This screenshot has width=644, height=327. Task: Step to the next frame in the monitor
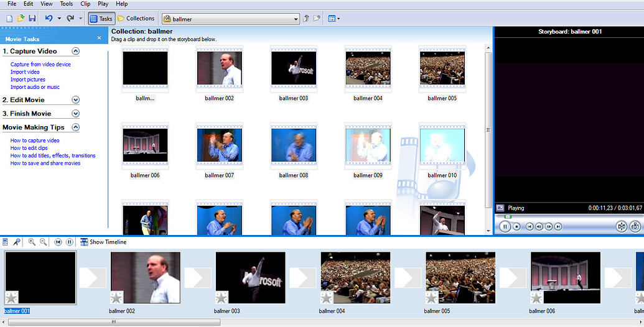pyautogui.click(x=549, y=226)
